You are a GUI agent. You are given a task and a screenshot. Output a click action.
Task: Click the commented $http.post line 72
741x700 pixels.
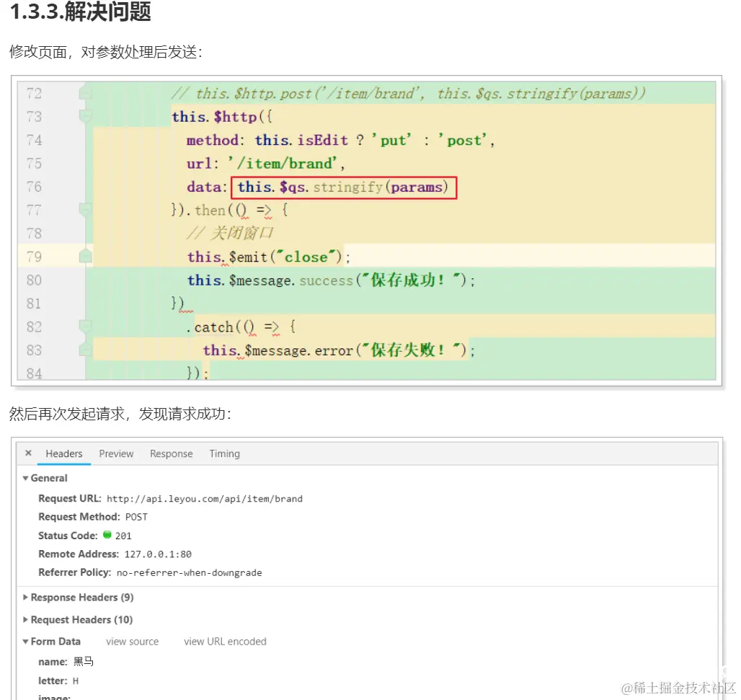[408, 93]
